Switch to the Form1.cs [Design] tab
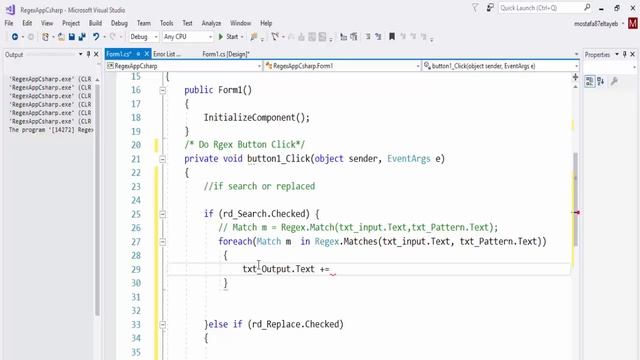Viewport: 640px width, 360px height. click(x=226, y=54)
